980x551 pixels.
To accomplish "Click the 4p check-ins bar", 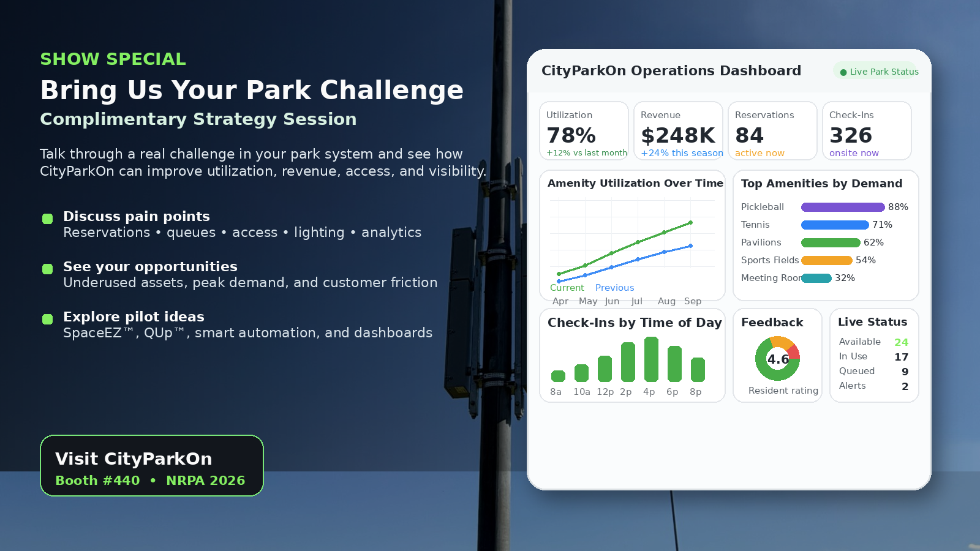I will tap(651, 359).
